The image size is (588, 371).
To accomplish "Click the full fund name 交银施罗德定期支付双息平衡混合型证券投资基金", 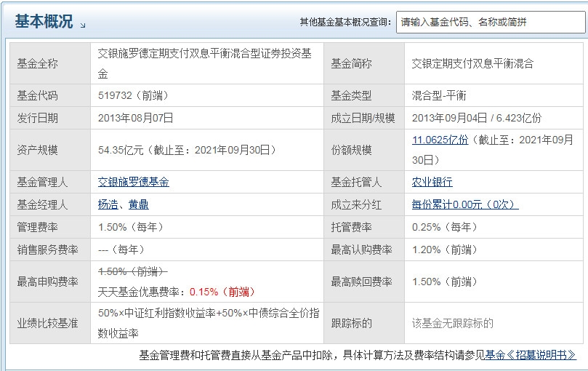I will (205, 63).
